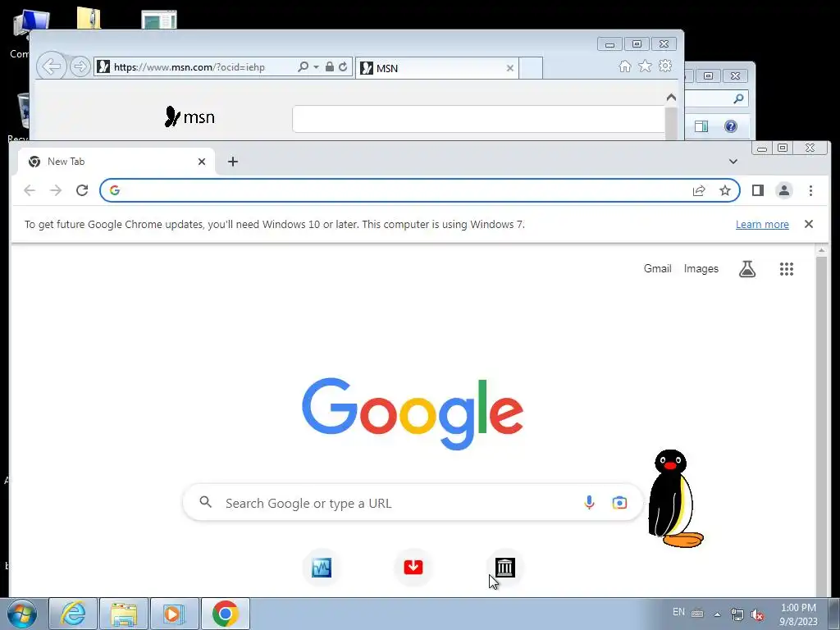Open the Windows Start menu

click(22, 614)
